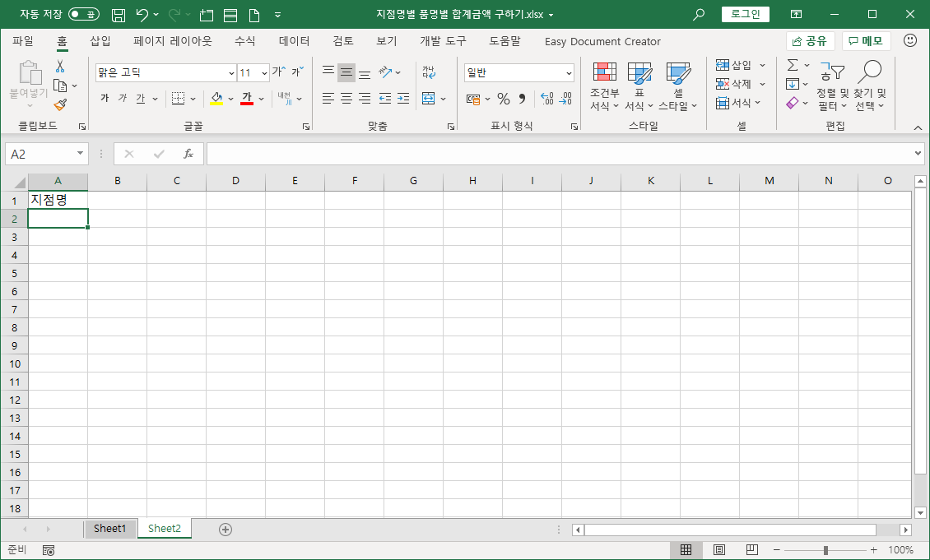
Task: Decrease font size with the smaller 가 icon
Action: 297,72
